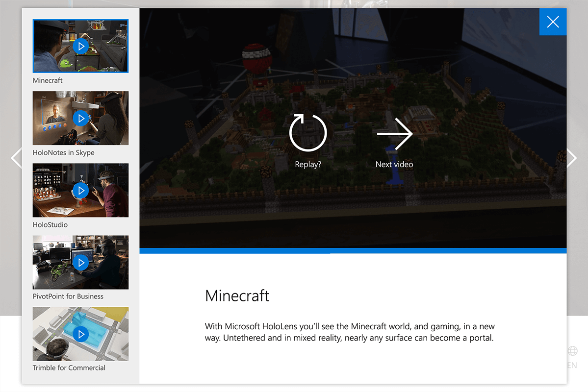Image resolution: width=588 pixels, height=392 pixels.
Task: Click the Minecraft heading below video
Action: [237, 295]
